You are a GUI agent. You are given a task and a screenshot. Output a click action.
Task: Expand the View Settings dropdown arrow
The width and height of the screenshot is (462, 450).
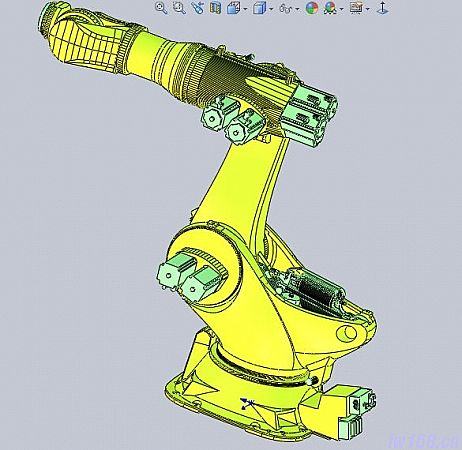coord(368,9)
